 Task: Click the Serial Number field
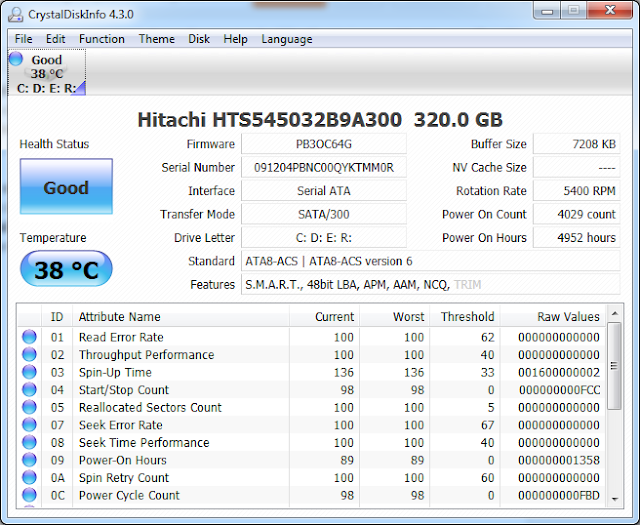tap(324, 167)
